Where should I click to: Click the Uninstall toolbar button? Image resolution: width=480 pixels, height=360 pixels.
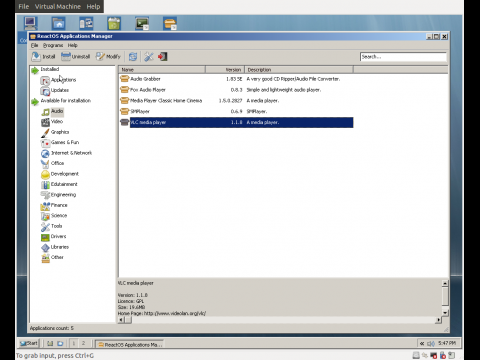[x=76, y=57]
